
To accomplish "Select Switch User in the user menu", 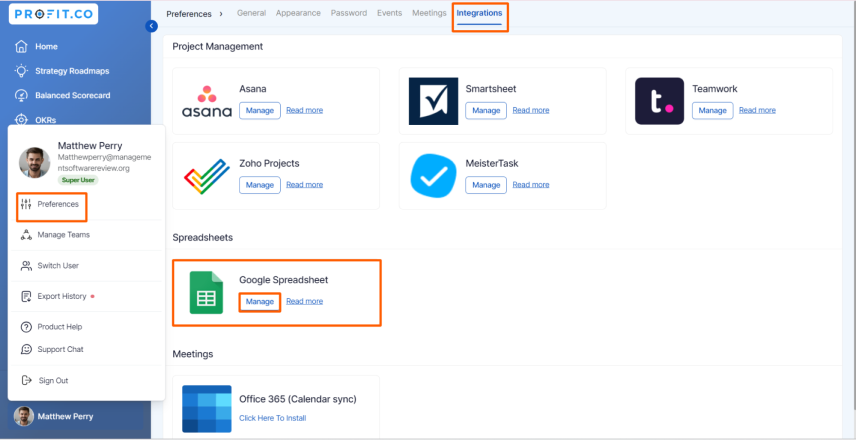I will point(58,266).
